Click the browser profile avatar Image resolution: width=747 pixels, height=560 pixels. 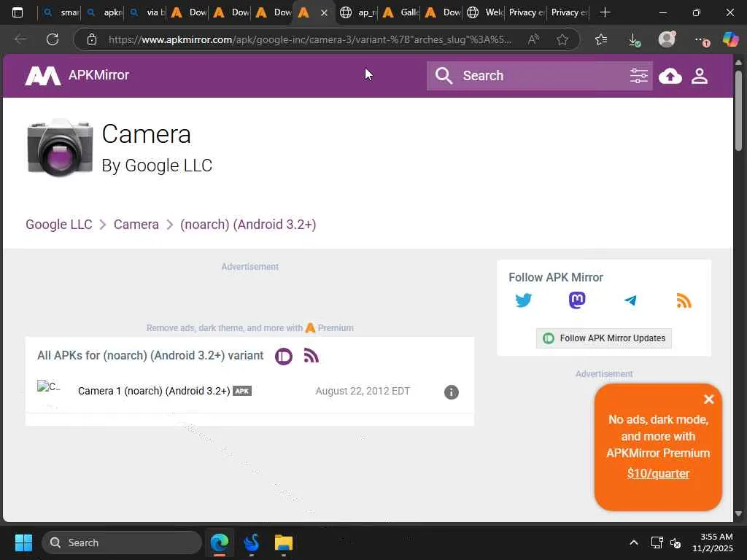click(x=667, y=39)
